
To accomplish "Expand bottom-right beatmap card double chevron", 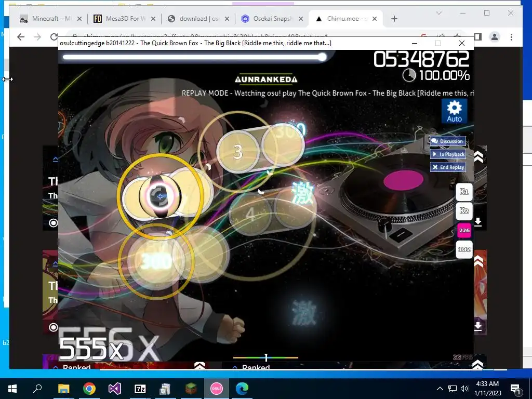I will click(478, 365).
